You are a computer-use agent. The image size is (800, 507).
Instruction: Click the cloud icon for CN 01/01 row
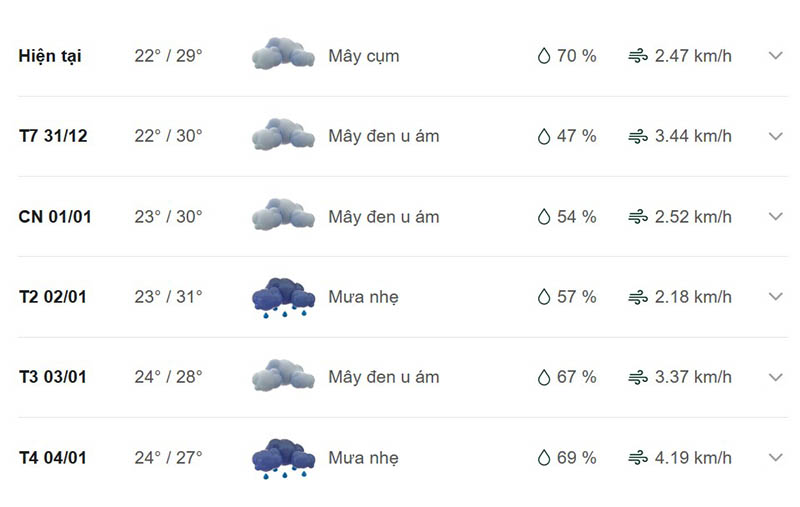[283, 214]
